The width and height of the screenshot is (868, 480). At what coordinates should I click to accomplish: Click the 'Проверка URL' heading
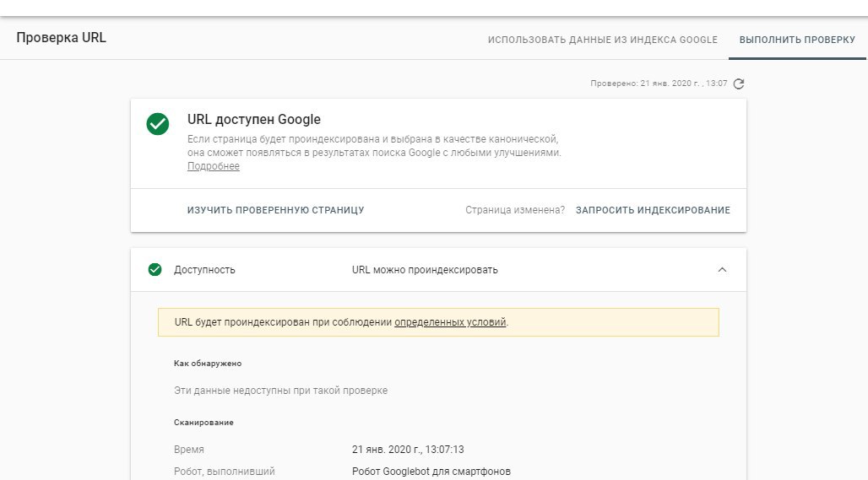61,38
